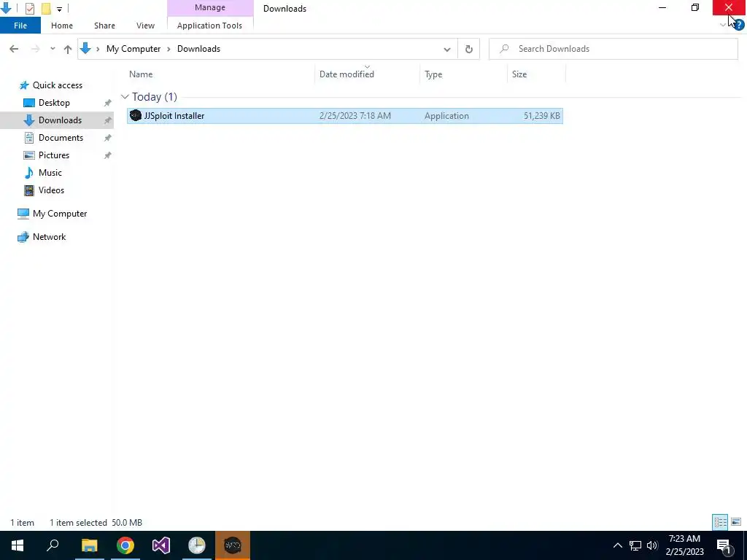Open the path dropdown chevron before My Computer
Viewport: 747px width, 560px height.
pyautogui.click(x=98, y=49)
